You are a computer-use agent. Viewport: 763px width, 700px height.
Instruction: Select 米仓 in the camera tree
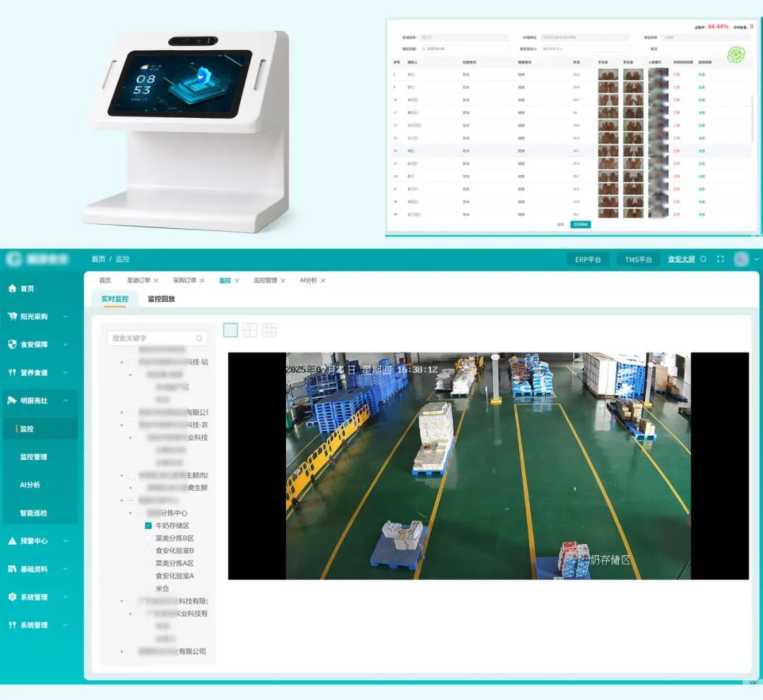coord(162,588)
